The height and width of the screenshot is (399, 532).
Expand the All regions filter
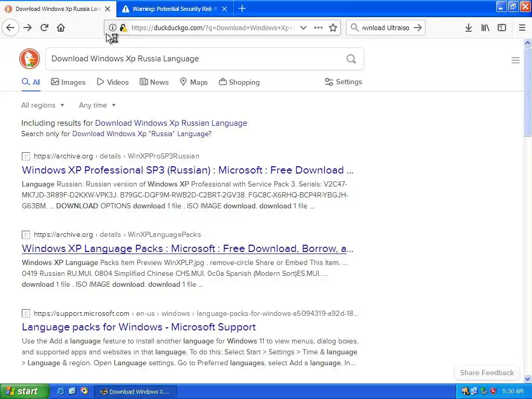(43, 105)
